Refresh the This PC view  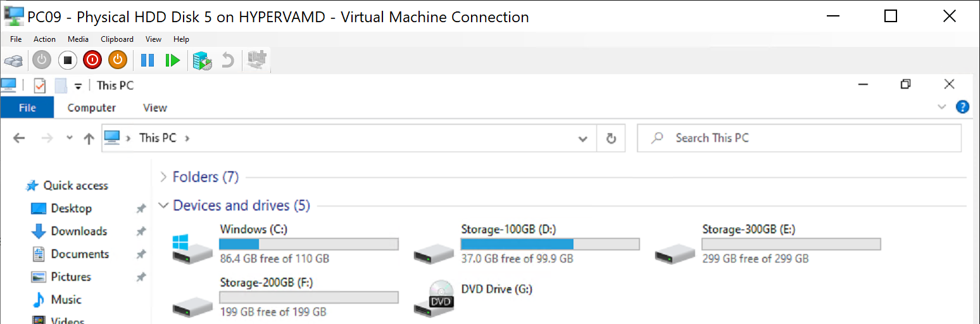pyautogui.click(x=611, y=138)
